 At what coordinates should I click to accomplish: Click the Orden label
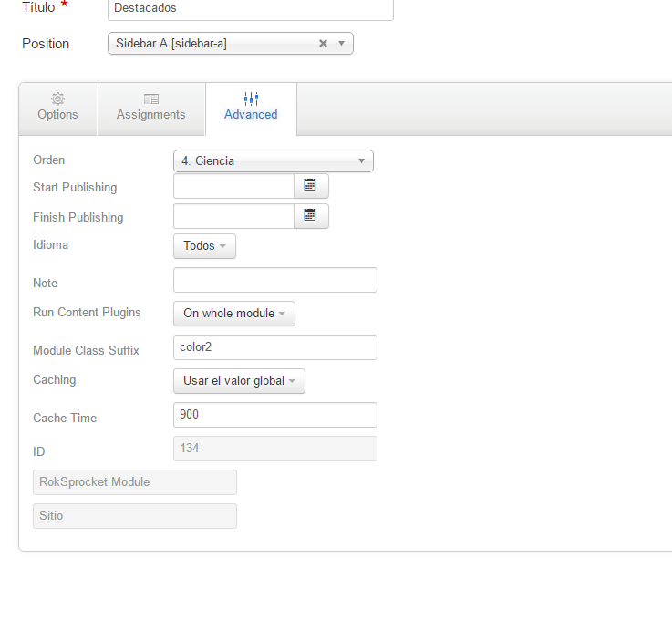point(49,160)
